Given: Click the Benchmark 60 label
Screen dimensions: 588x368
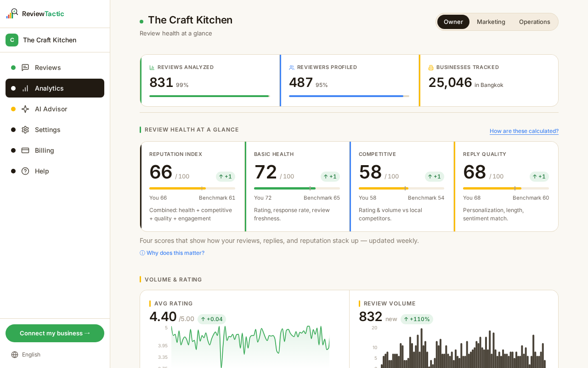Looking at the screenshot, I should [x=531, y=198].
